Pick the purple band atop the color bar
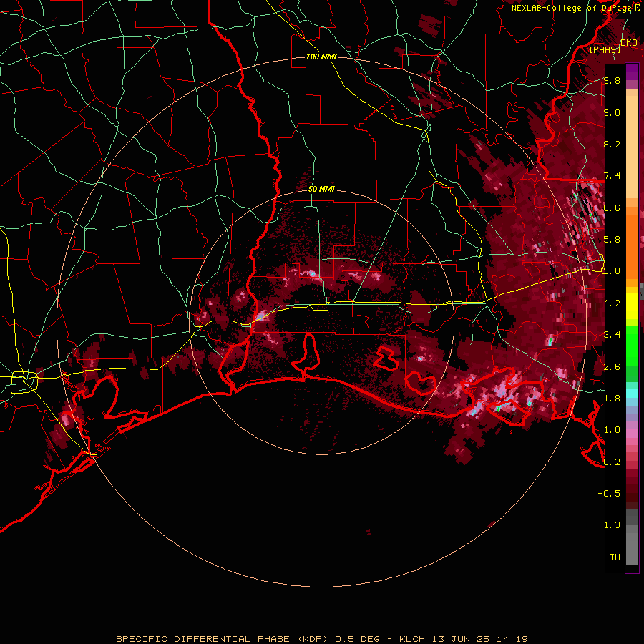Screen dimensions: 644x644 (x=632, y=72)
